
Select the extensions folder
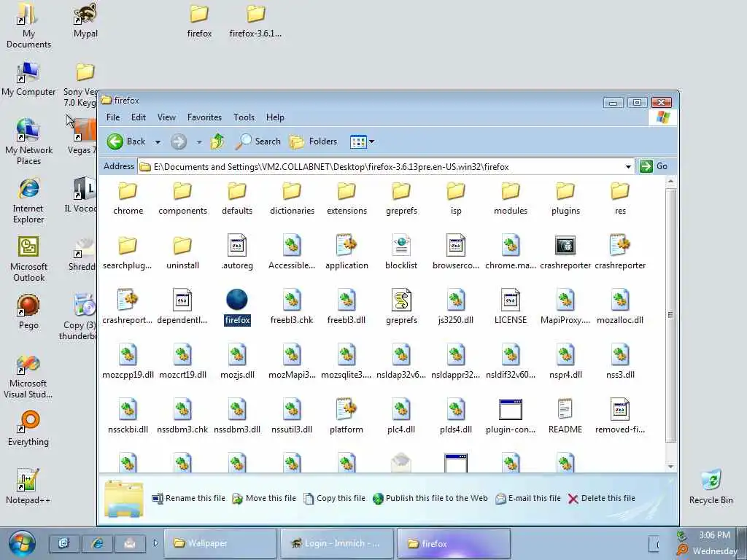click(x=347, y=199)
